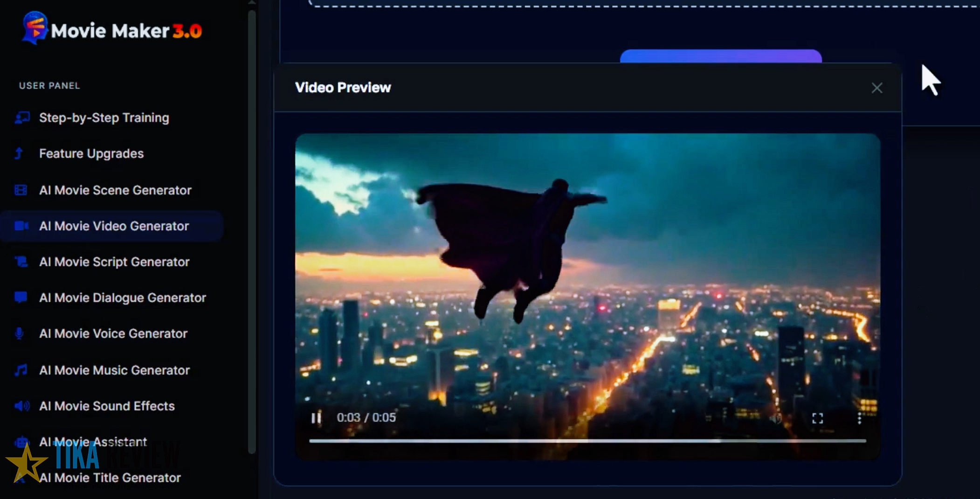Pause the video preview playback
This screenshot has width=980, height=499.
coord(316,418)
